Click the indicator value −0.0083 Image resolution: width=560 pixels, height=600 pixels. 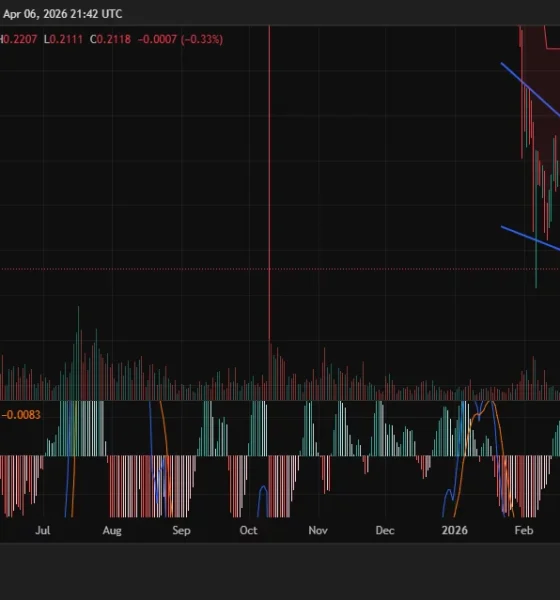click(x=21, y=415)
